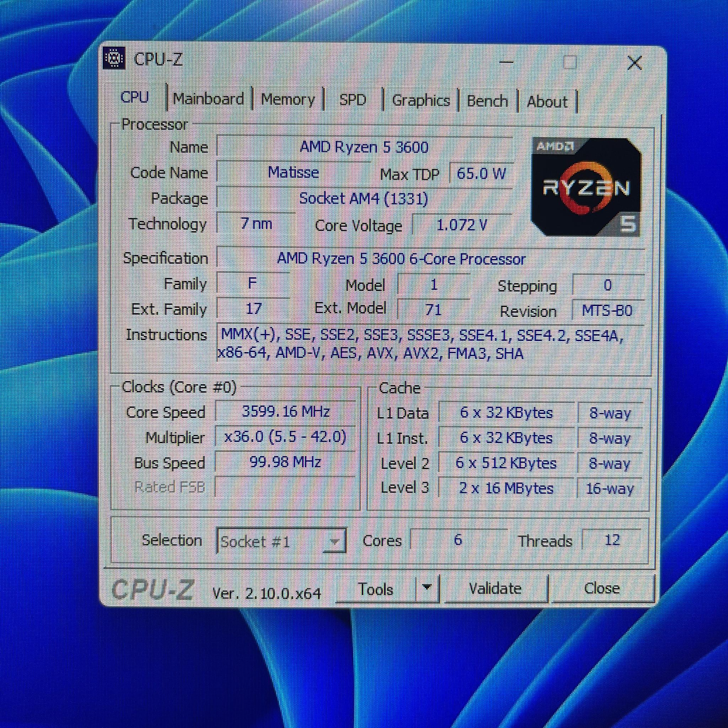This screenshot has height=728, width=728.
Task: Click the L1 Data value 6 x 32 KBytes
Action: coord(507,413)
